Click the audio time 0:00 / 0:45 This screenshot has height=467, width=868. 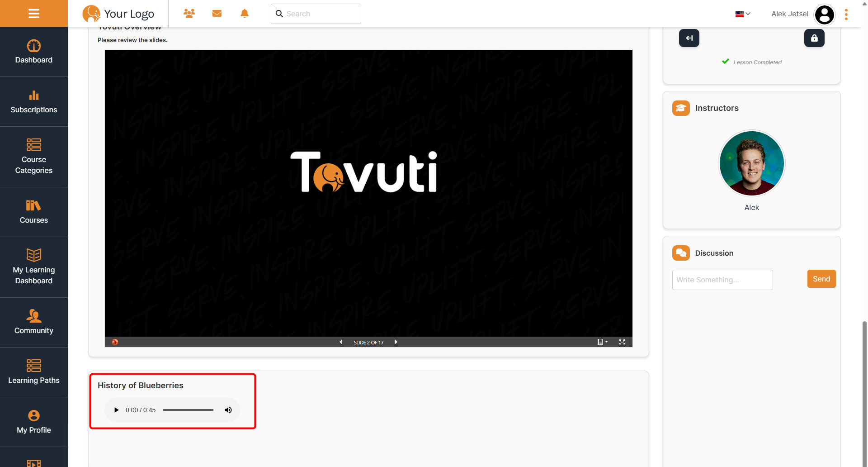(x=141, y=410)
